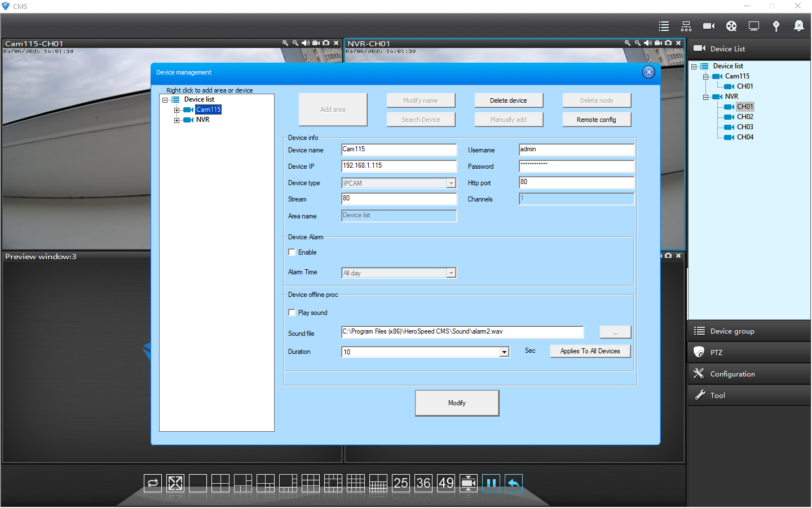This screenshot has width=812, height=508.
Task: Select the single-window layout icon
Action: click(198, 483)
